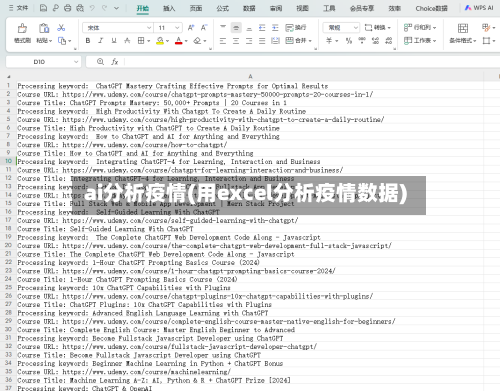This screenshot has width=500, height=391.
Task: Toggle Strikethrough formatting
Action: (127, 41)
